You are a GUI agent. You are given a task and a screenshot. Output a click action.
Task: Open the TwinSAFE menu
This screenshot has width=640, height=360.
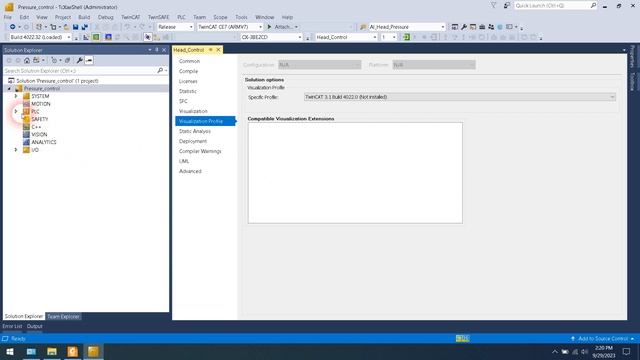coord(158,17)
